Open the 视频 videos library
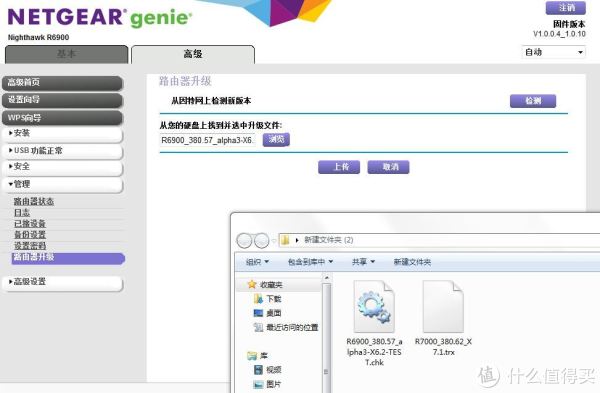The height and width of the screenshot is (393, 600). pos(267,369)
